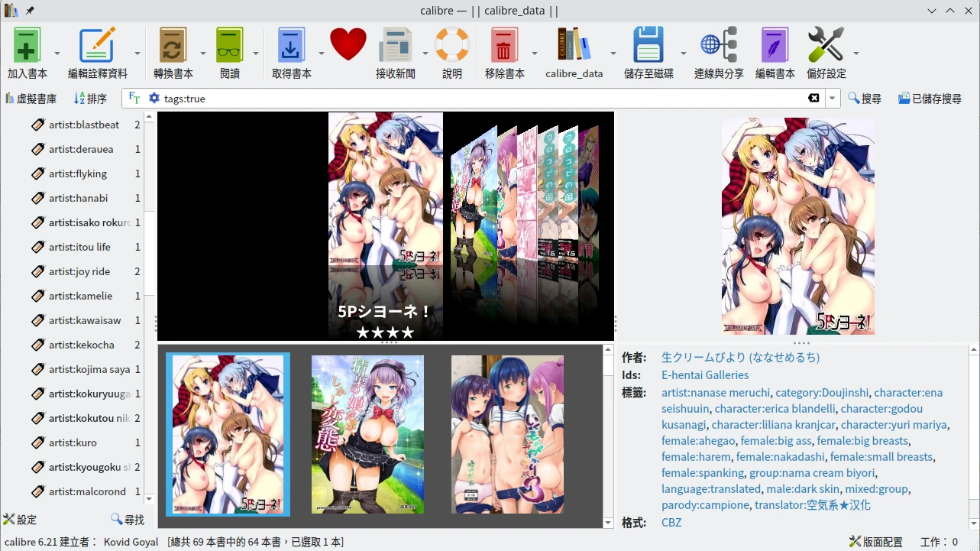Open 已儲存搜尋 saved searches

[930, 99]
